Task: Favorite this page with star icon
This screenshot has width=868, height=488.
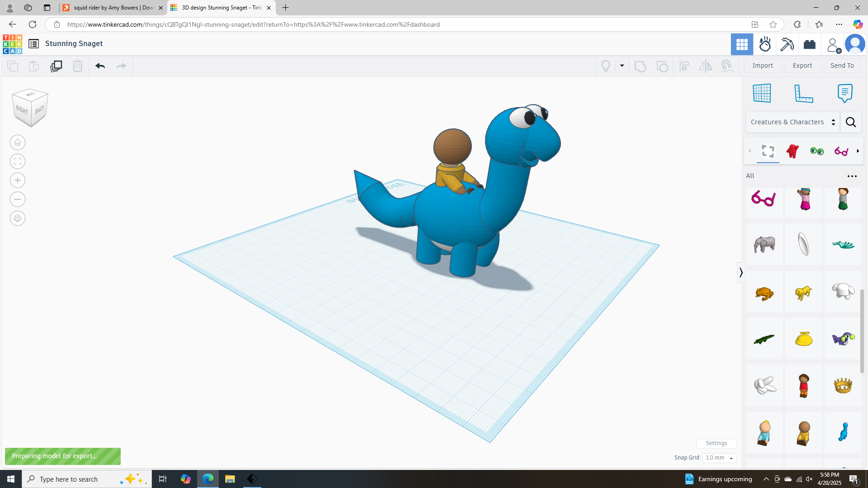Action: (773, 24)
